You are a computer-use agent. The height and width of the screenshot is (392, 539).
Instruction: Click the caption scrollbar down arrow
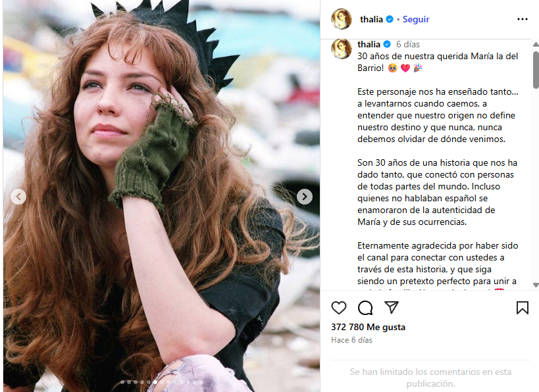(x=536, y=285)
